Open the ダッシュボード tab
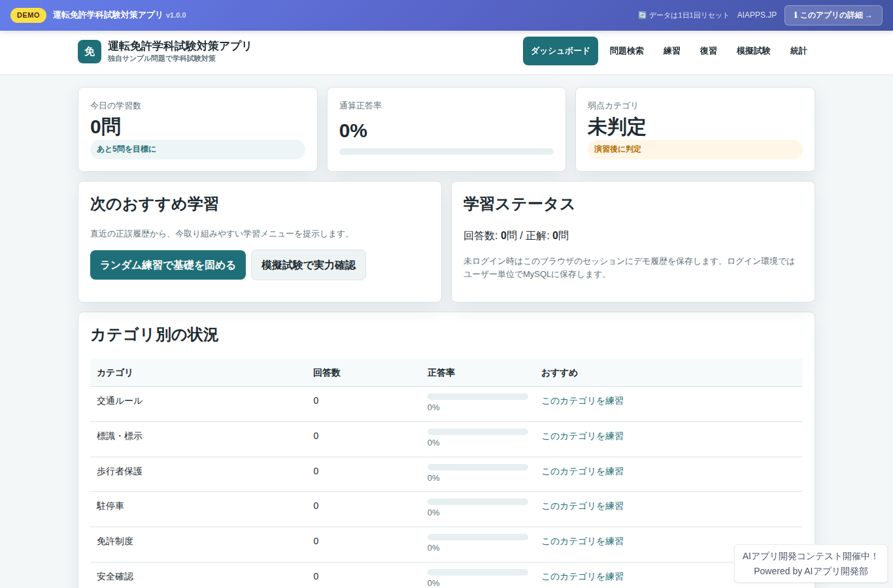Viewport: 893px width, 588px height. [x=560, y=51]
